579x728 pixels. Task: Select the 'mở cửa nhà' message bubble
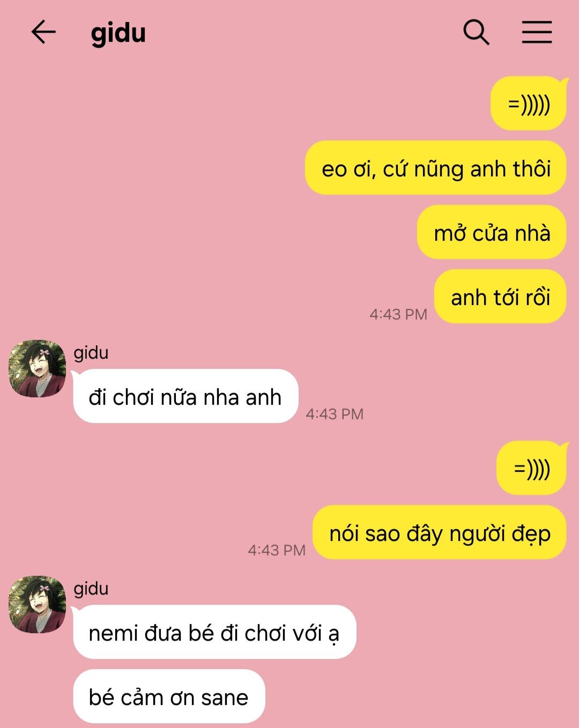[x=492, y=232]
